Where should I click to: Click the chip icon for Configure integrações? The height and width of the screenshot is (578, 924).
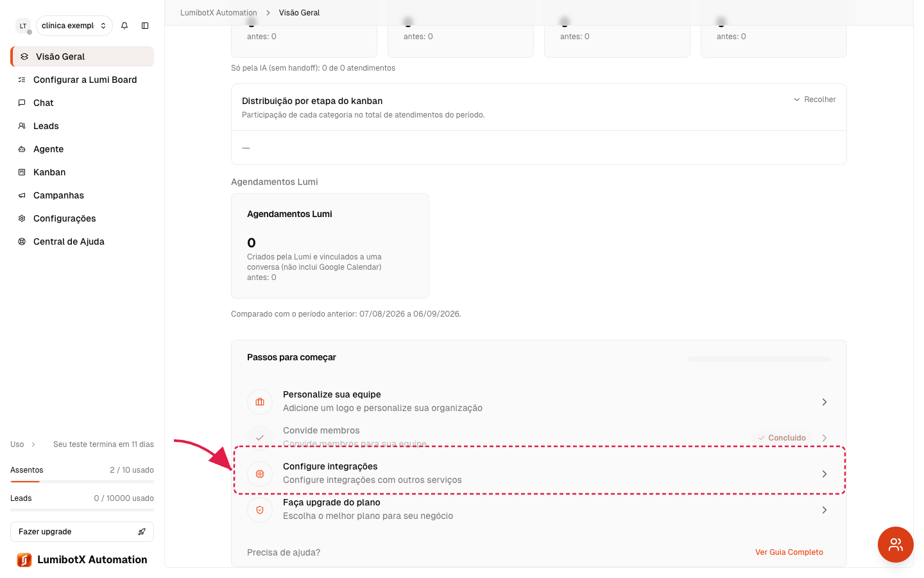[x=260, y=474]
